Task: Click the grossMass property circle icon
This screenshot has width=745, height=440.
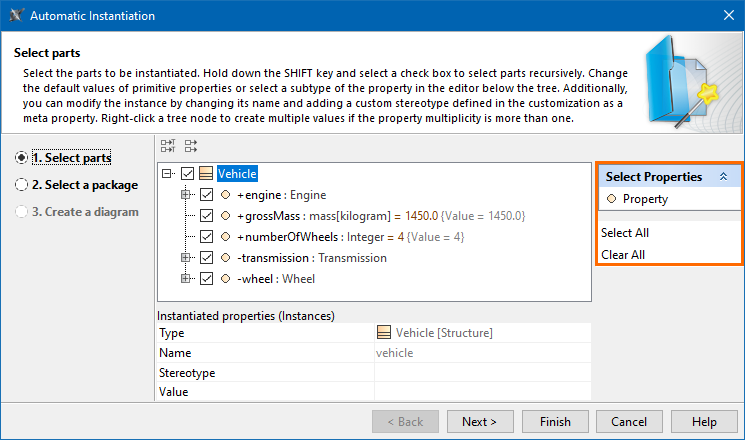Action: [x=226, y=216]
